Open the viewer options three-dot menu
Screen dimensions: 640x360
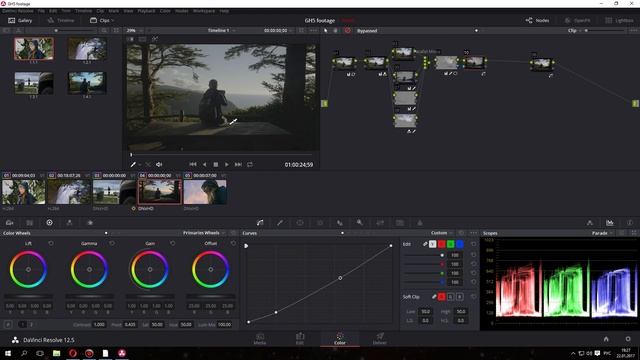click(313, 31)
